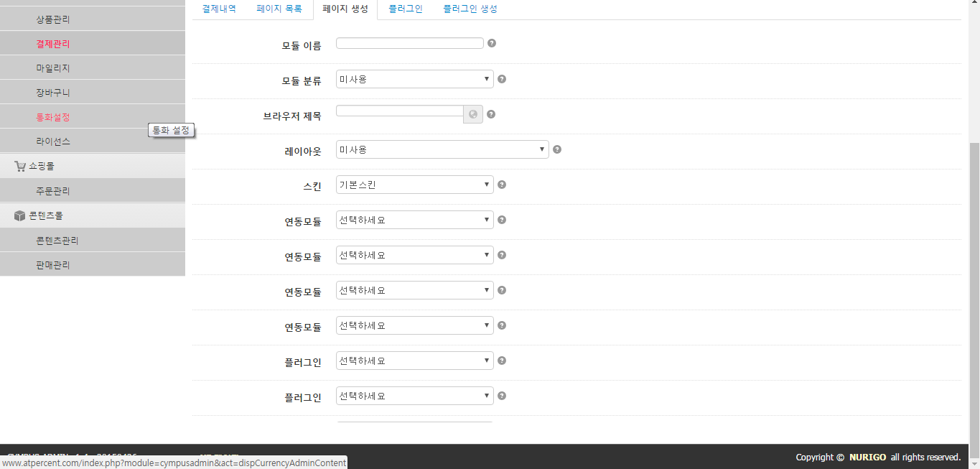Open help tooltip for 모듈 이름
This screenshot has width=980, height=469.
[x=492, y=43]
